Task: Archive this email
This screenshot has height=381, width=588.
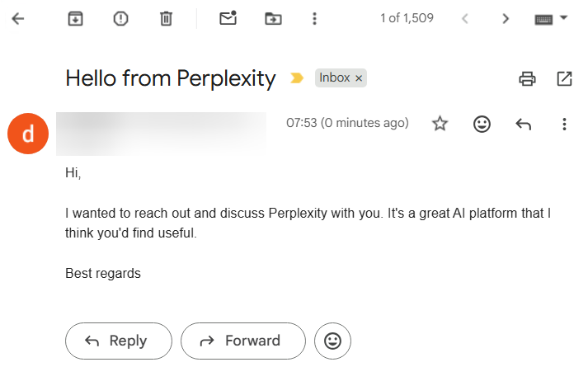Action: click(x=76, y=18)
